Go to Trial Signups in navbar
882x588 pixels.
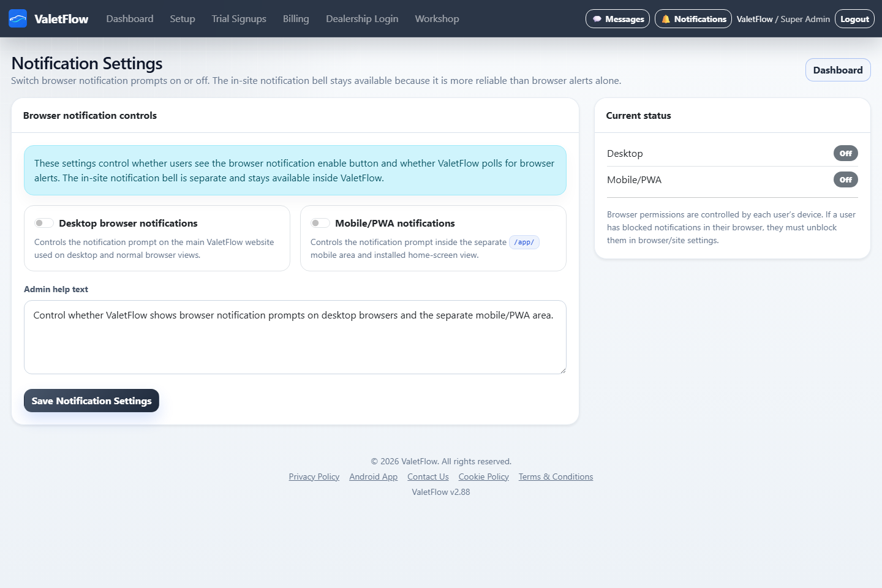(239, 19)
